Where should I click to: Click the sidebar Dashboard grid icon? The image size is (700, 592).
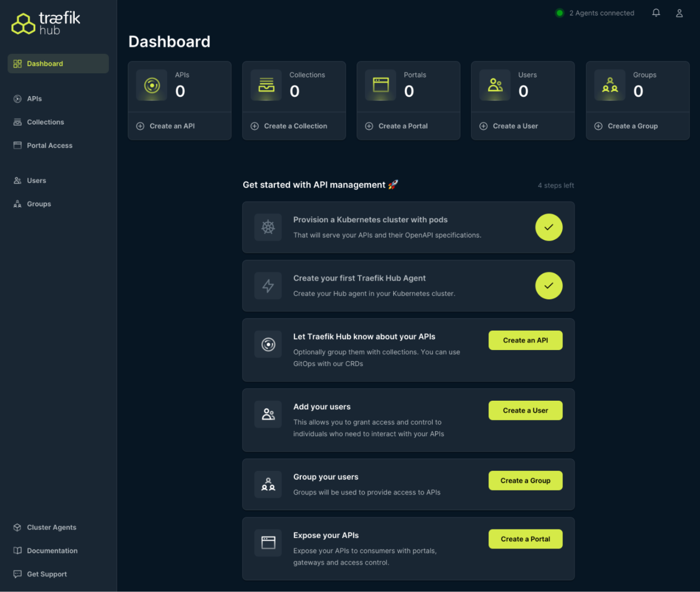point(17,64)
